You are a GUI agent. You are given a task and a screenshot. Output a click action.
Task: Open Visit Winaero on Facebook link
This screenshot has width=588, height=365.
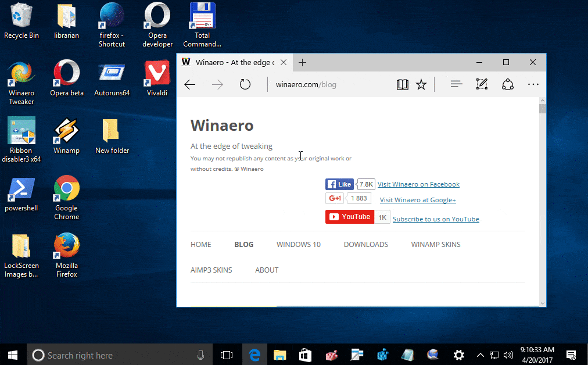point(418,184)
